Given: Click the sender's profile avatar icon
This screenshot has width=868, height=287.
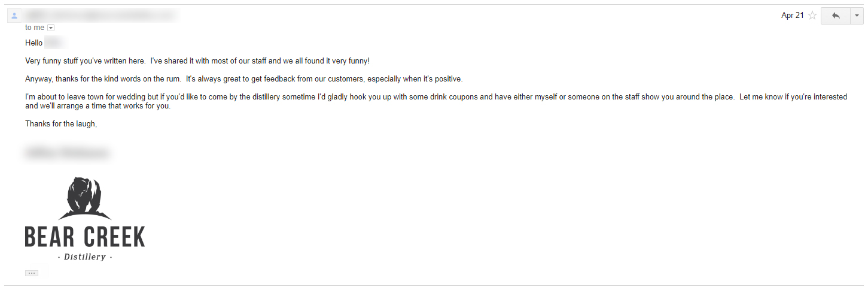Looking at the screenshot, I should pyautogui.click(x=14, y=16).
